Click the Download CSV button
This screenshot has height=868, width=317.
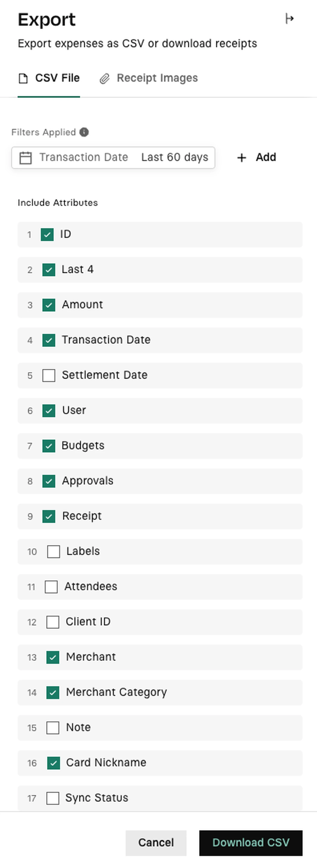[251, 843]
